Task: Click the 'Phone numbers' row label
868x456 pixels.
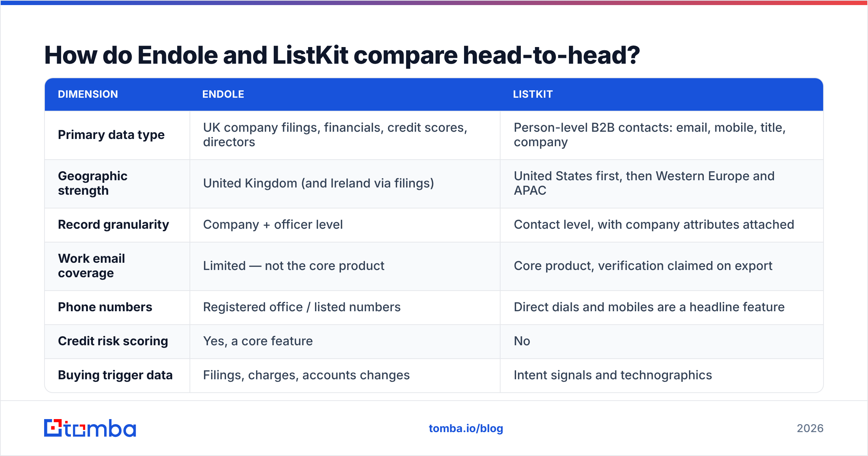Action: (105, 307)
